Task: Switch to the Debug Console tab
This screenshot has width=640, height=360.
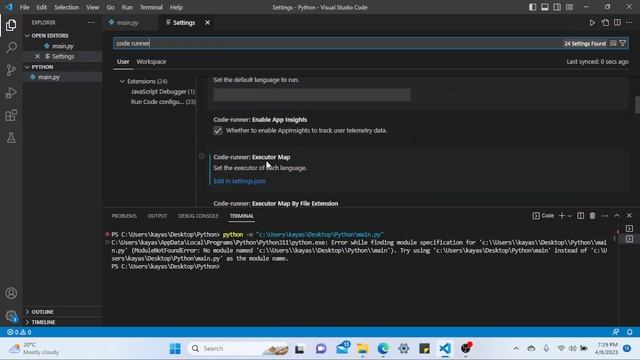Action: pyautogui.click(x=198, y=216)
